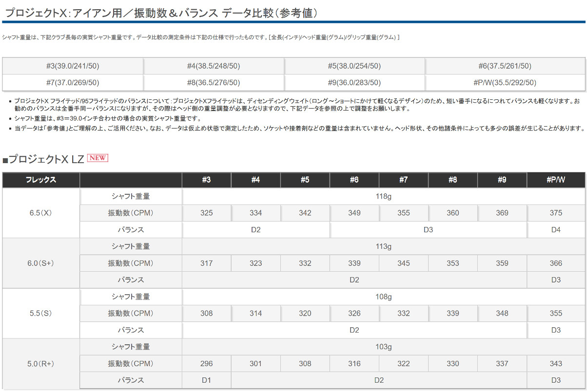
Task: Click the spec cell #P/W(35.5/292/50)
Action: [x=505, y=83]
